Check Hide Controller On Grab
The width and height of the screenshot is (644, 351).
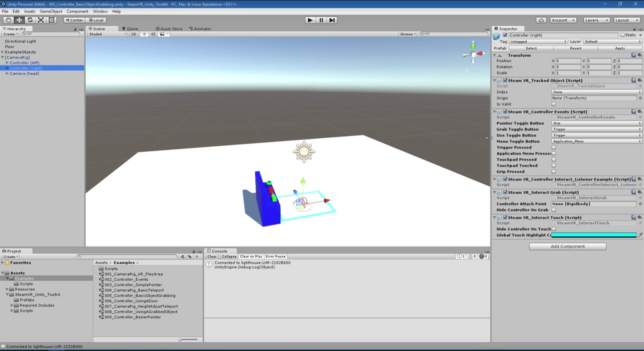pos(554,210)
